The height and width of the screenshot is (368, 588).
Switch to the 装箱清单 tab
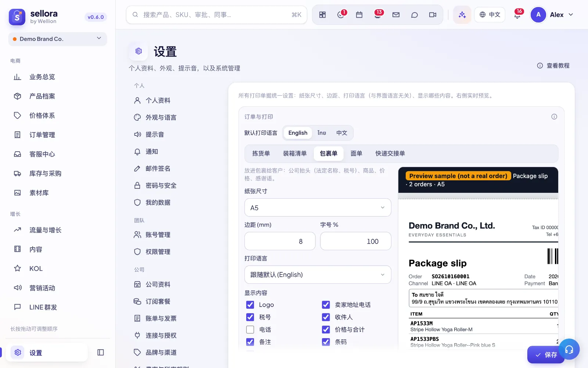click(295, 153)
